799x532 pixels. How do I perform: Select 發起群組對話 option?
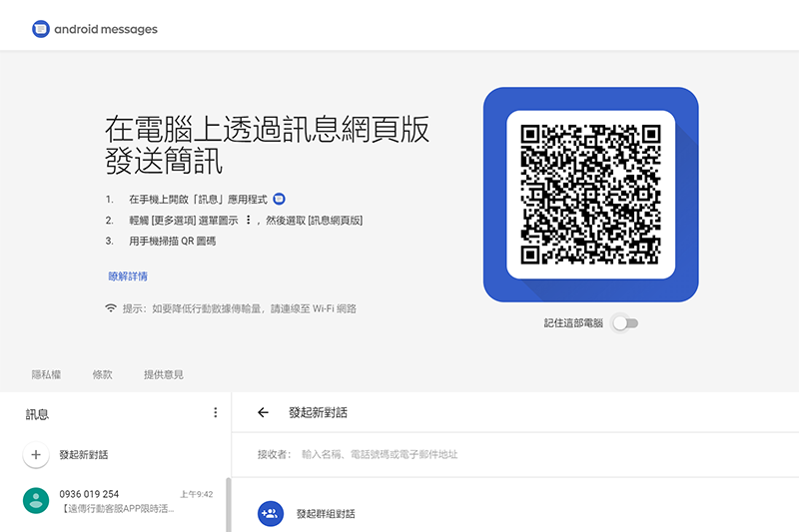coord(326,514)
